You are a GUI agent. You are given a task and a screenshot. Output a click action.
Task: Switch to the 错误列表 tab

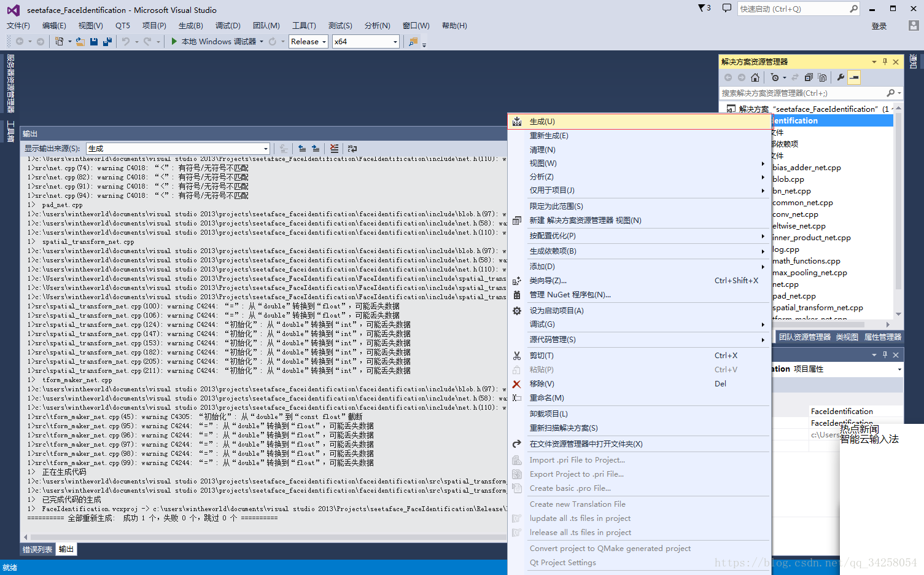[37, 549]
